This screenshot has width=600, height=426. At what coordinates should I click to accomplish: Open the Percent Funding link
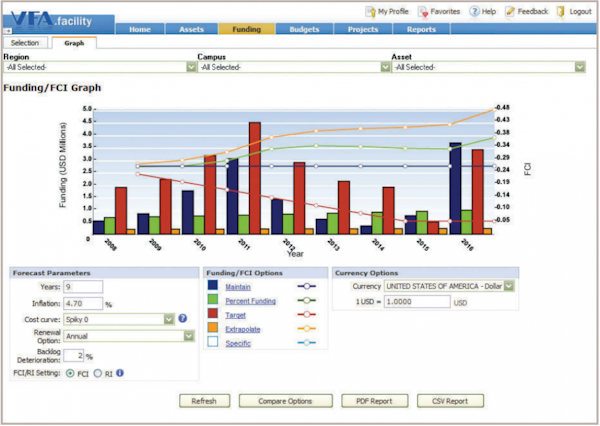click(x=249, y=300)
